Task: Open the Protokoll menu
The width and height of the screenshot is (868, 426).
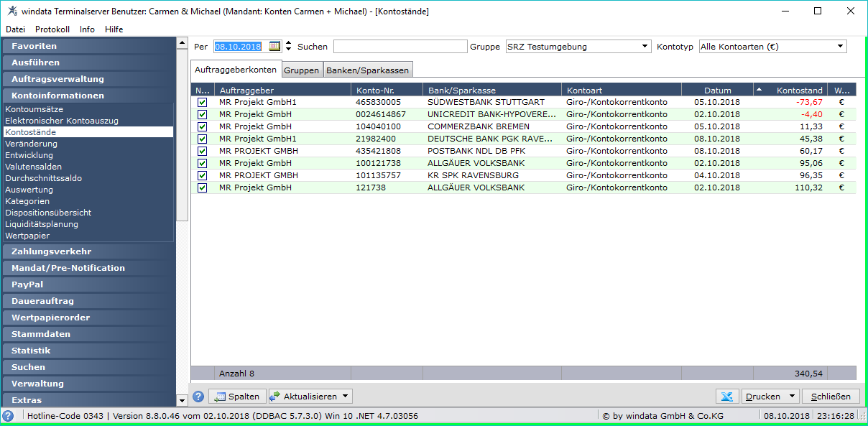Action: click(52, 29)
